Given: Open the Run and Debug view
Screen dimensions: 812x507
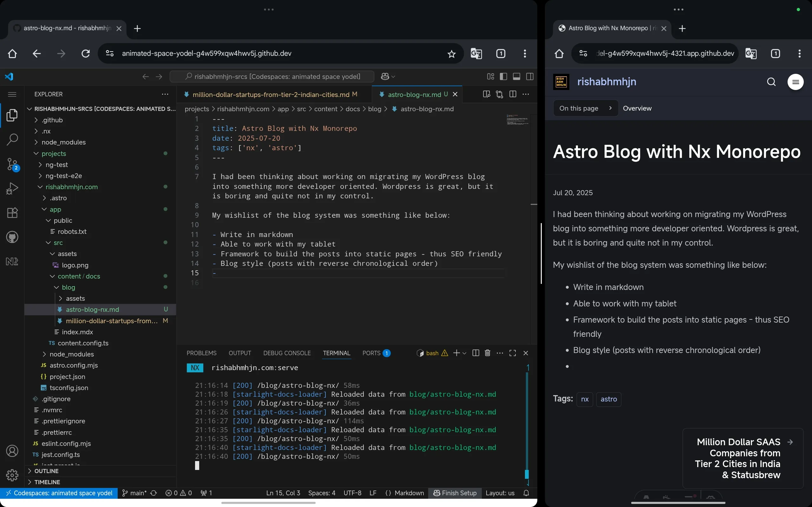Looking at the screenshot, I should pyautogui.click(x=12, y=189).
